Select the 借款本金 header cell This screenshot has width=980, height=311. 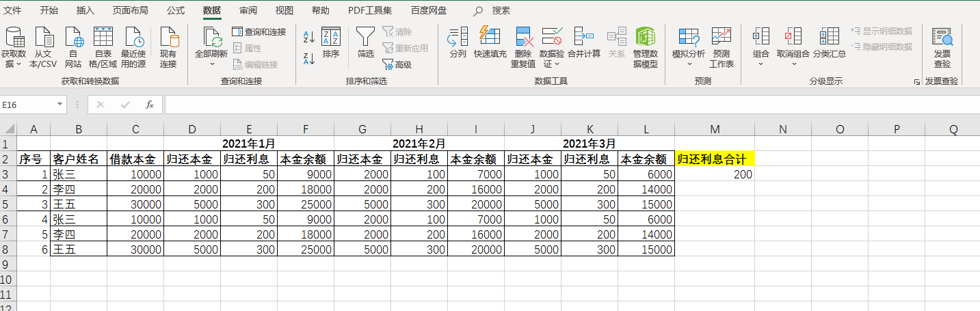[135, 159]
